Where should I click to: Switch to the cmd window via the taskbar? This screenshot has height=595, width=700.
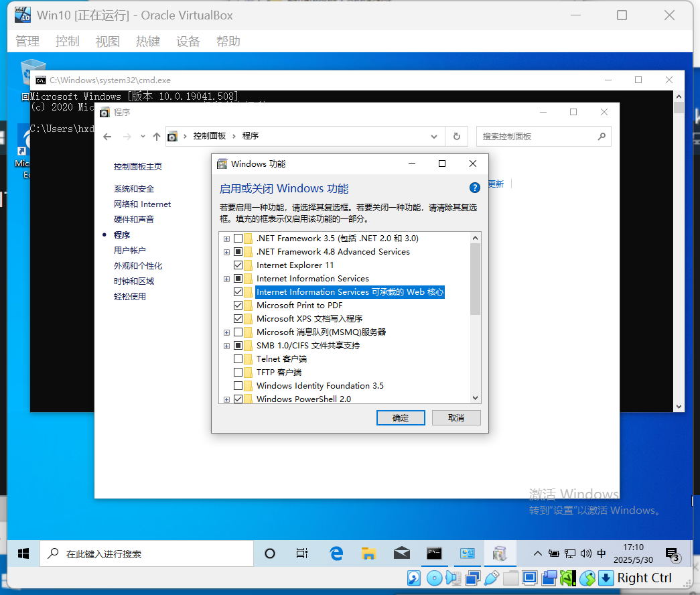(x=434, y=553)
